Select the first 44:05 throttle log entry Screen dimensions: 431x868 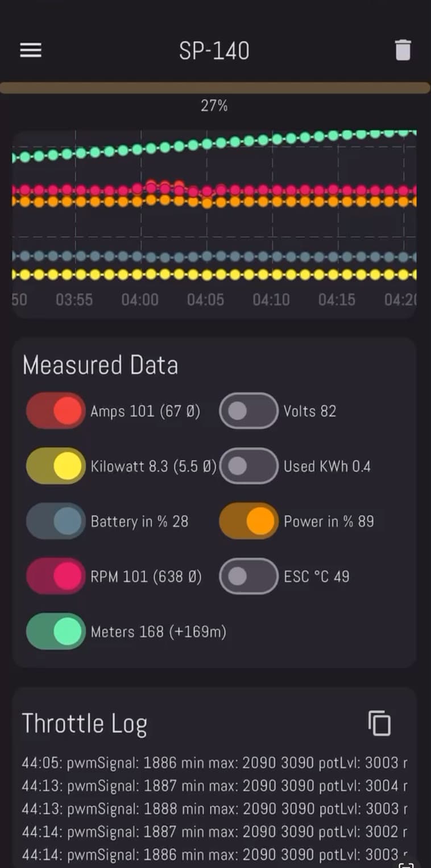(214, 762)
